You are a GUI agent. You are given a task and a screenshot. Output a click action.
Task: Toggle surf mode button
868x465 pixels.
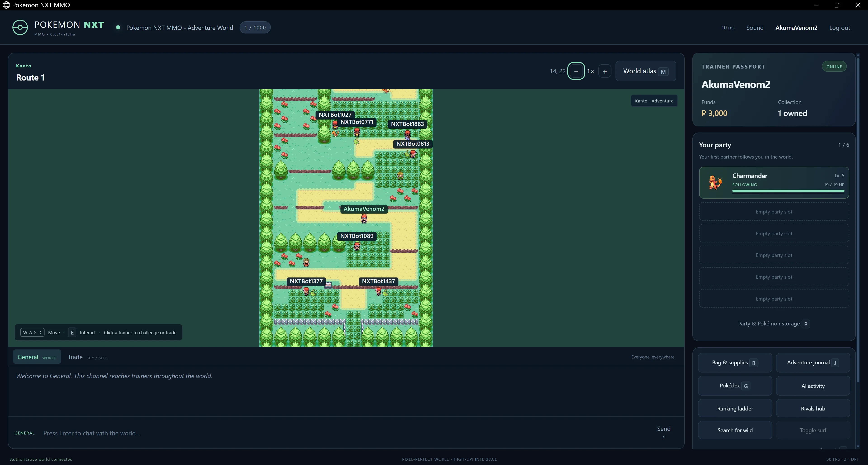tap(813, 430)
